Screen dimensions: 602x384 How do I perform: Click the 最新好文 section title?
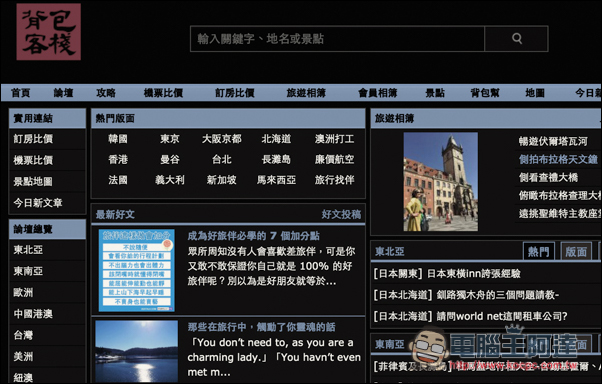115,214
